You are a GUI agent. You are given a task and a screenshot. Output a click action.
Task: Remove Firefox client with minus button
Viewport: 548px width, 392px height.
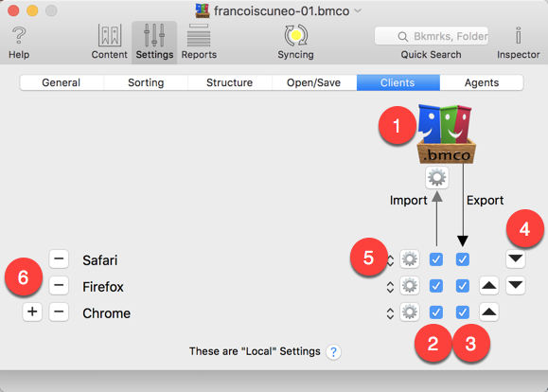pos(59,285)
